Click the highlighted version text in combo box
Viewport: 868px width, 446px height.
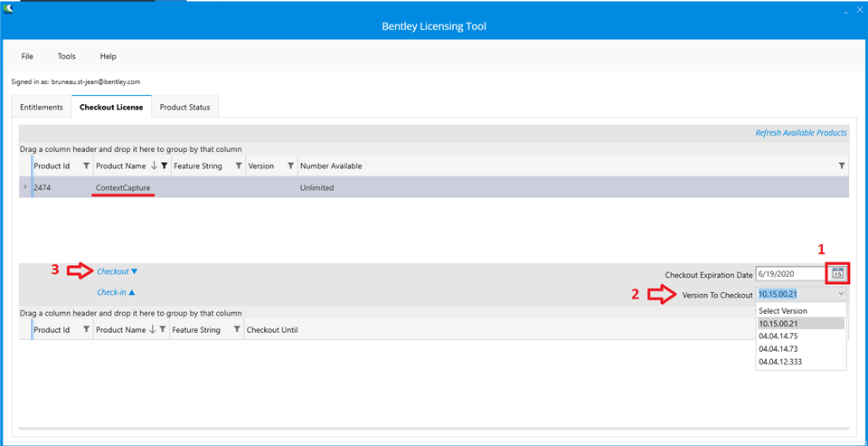tap(778, 294)
